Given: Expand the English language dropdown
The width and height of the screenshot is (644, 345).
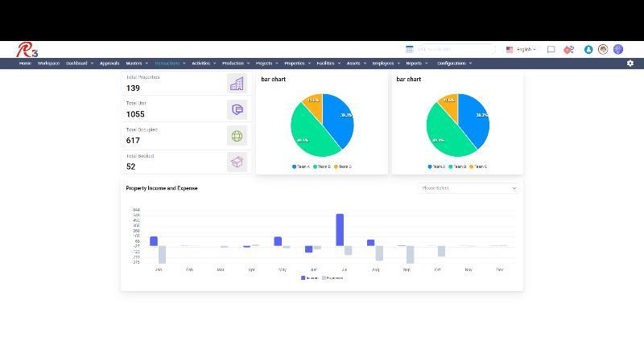Looking at the screenshot, I should click(521, 50).
